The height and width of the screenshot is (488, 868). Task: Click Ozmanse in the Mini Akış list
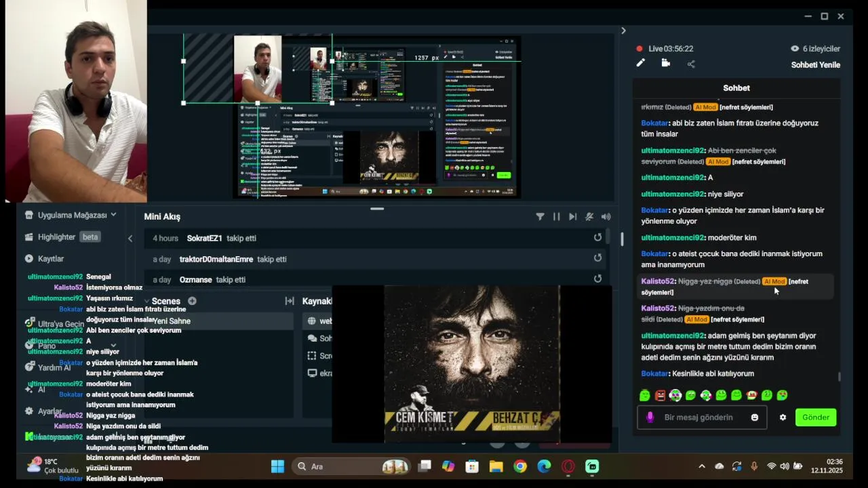click(195, 280)
